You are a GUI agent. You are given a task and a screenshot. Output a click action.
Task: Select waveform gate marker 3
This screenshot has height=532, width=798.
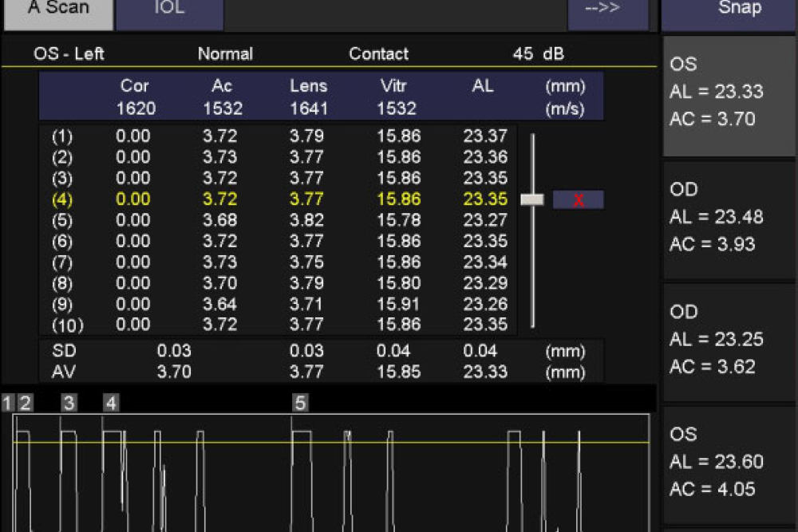coord(69,404)
